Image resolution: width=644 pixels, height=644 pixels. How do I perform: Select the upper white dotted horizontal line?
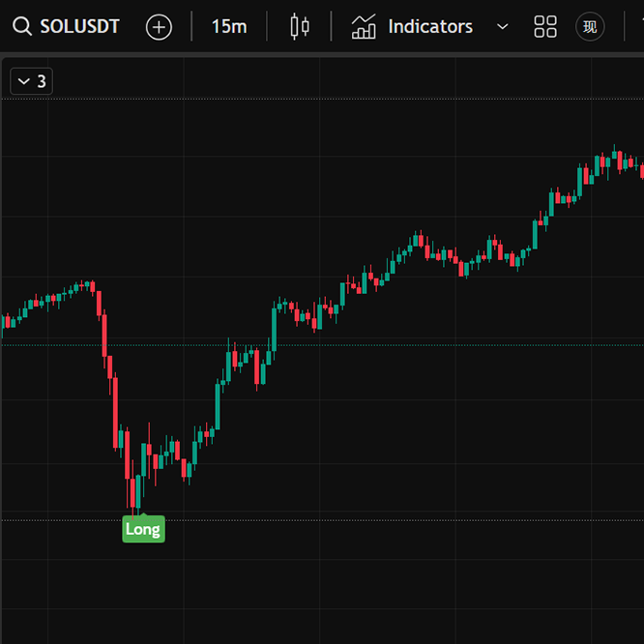[323, 99]
